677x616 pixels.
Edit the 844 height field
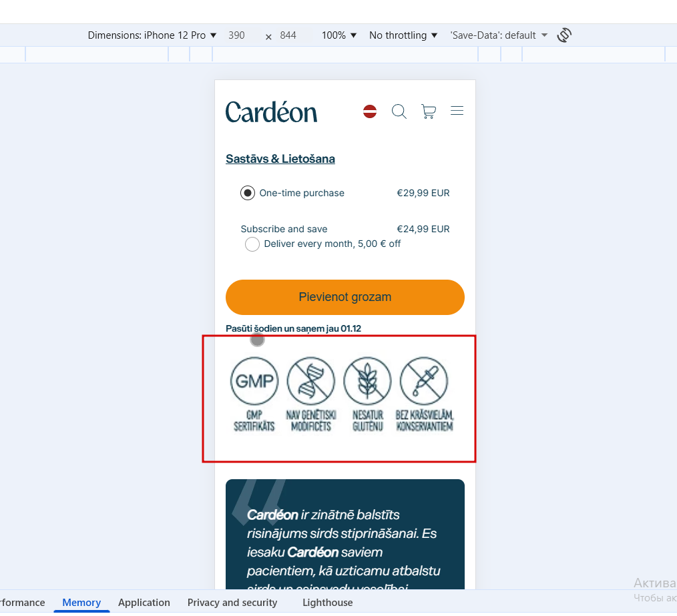[x=288, y=35]
